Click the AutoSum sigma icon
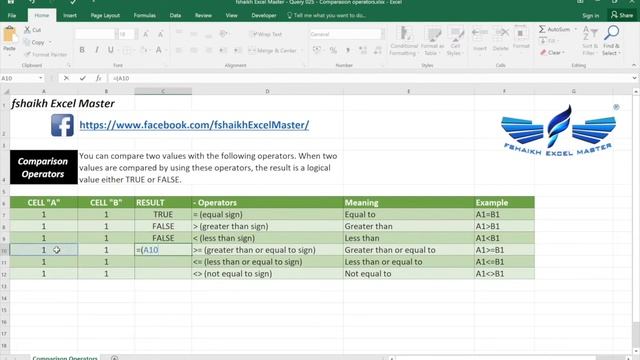 (x=542, y=29)
